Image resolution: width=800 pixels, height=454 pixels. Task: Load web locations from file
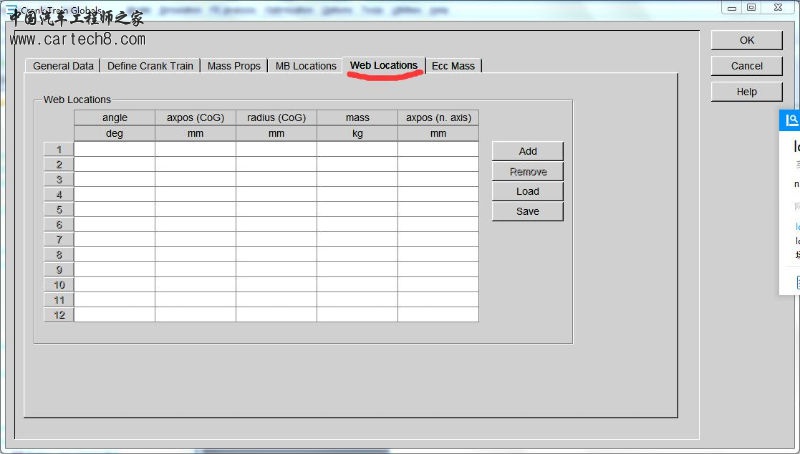[x=527, y=191]
